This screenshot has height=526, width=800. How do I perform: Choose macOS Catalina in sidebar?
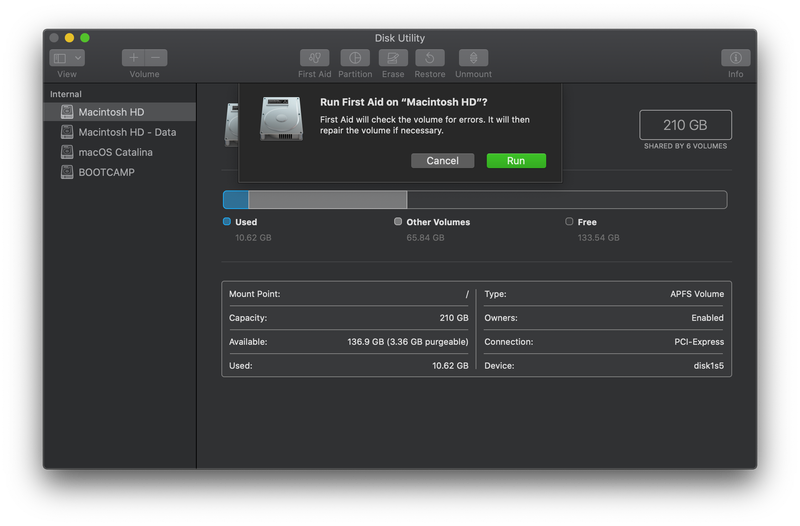[115, 152]
